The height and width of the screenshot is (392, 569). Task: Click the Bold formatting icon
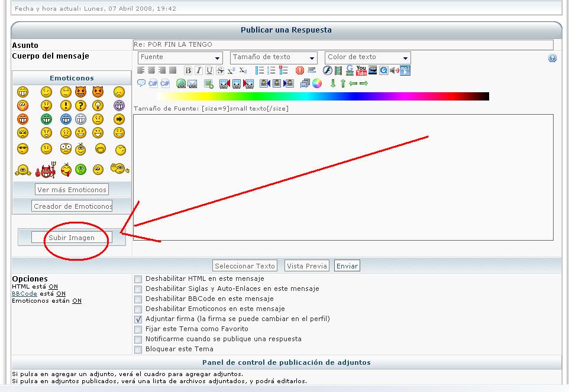(188, 70)
